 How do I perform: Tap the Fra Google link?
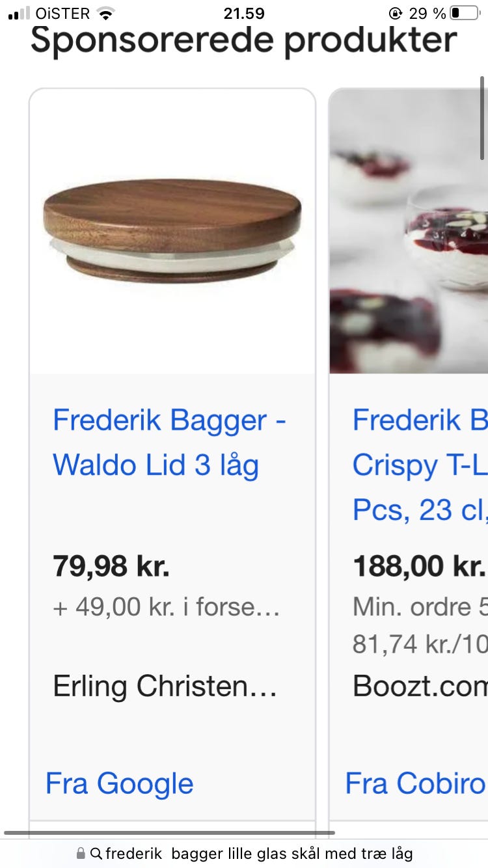(120, 783)
